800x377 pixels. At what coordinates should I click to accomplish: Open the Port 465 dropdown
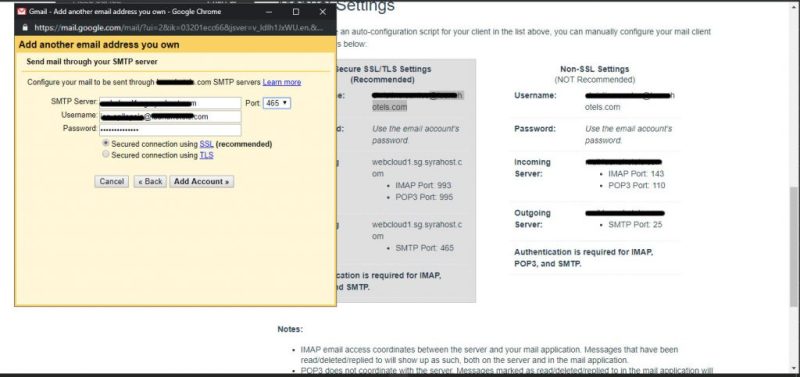(277, 103)
